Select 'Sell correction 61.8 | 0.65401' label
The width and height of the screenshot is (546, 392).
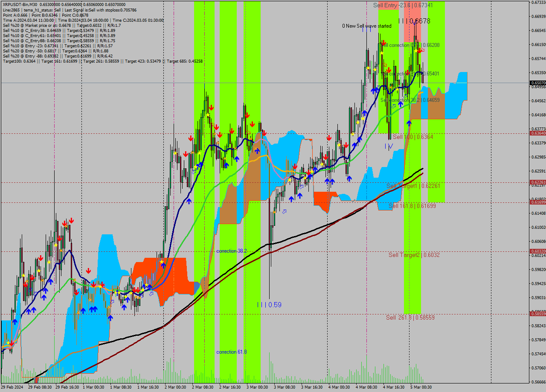(410, 74)
